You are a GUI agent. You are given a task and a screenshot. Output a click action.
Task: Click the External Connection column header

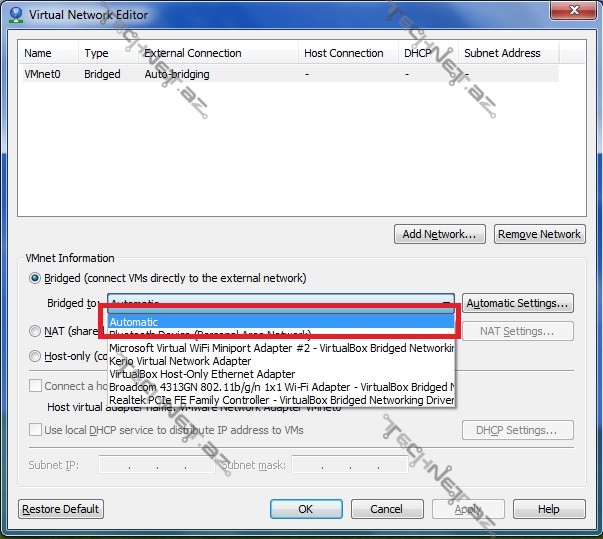tap(218, 53)
